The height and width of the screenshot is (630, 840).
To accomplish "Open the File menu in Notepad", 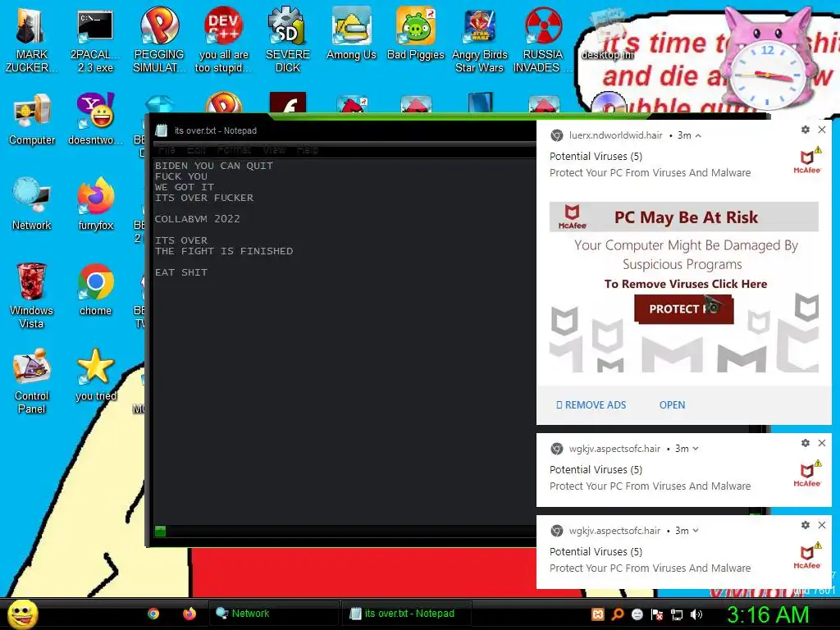I will coord(167,149).
